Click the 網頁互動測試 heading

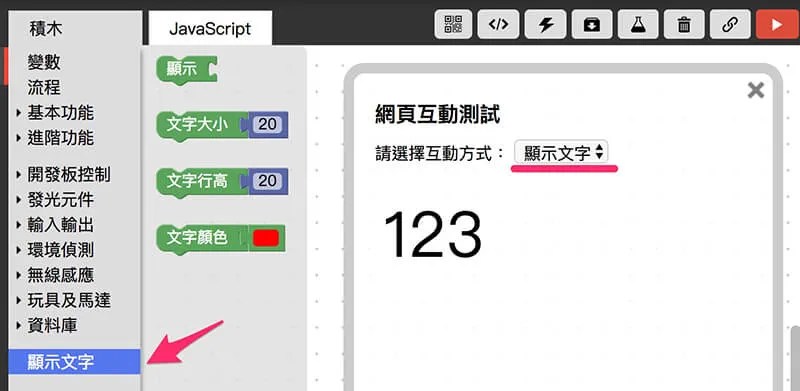click(x=437, y=115)
